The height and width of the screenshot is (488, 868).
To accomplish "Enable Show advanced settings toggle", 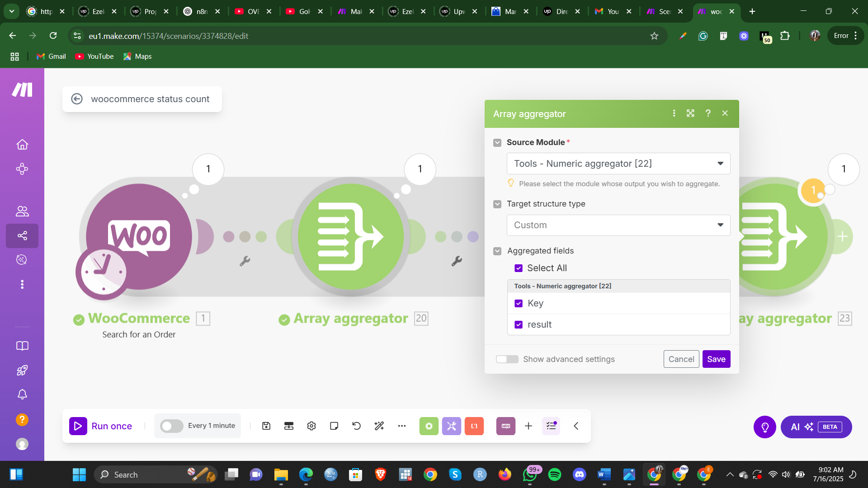I will pos(507,359).
